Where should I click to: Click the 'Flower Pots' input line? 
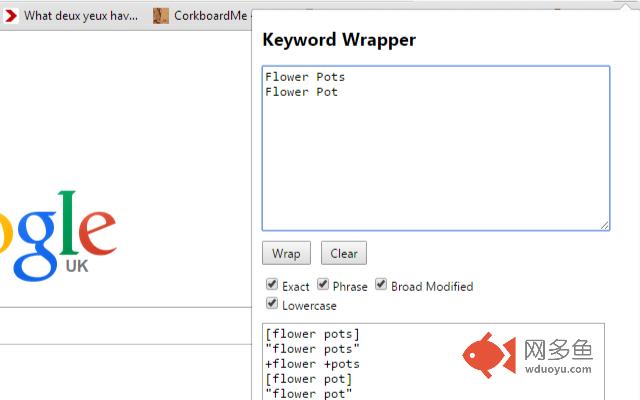[305, 77]
